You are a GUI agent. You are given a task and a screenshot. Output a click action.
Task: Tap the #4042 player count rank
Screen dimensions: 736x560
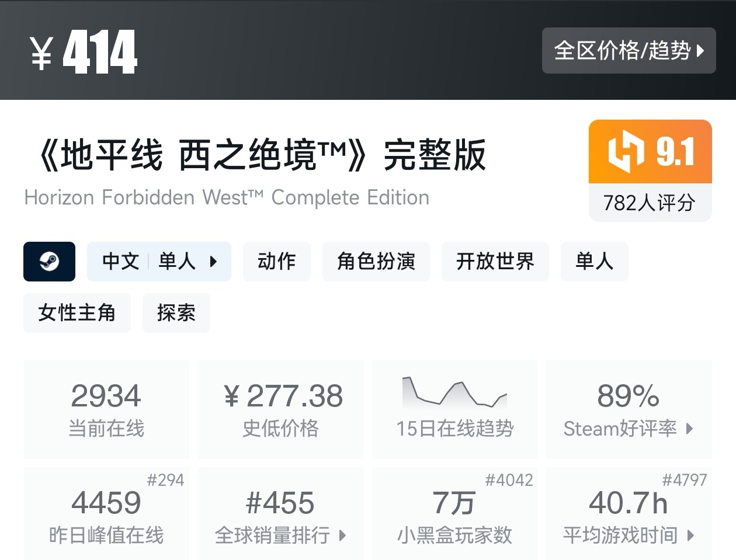pos(509,480)
